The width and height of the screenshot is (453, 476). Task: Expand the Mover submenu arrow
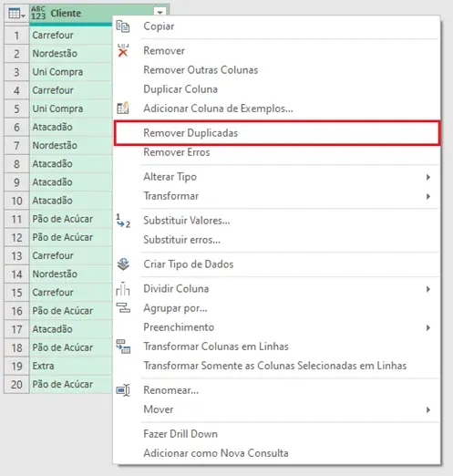pos(428,409)
